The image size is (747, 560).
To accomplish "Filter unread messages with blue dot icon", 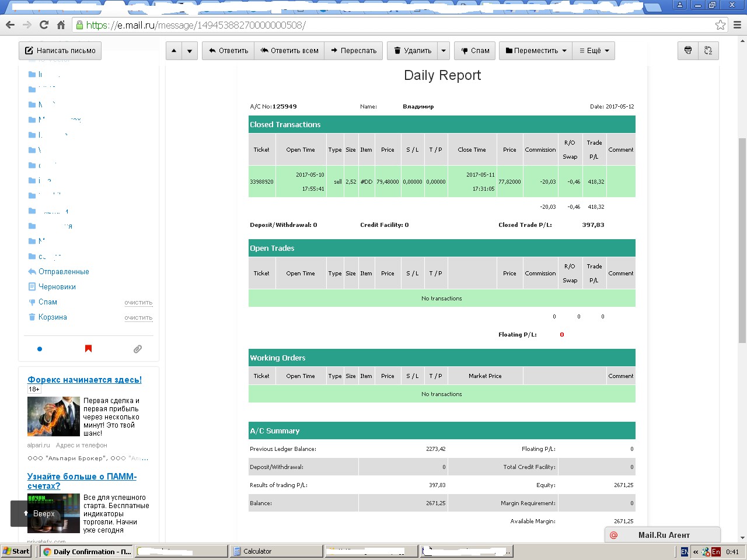I will click(40, 349).
